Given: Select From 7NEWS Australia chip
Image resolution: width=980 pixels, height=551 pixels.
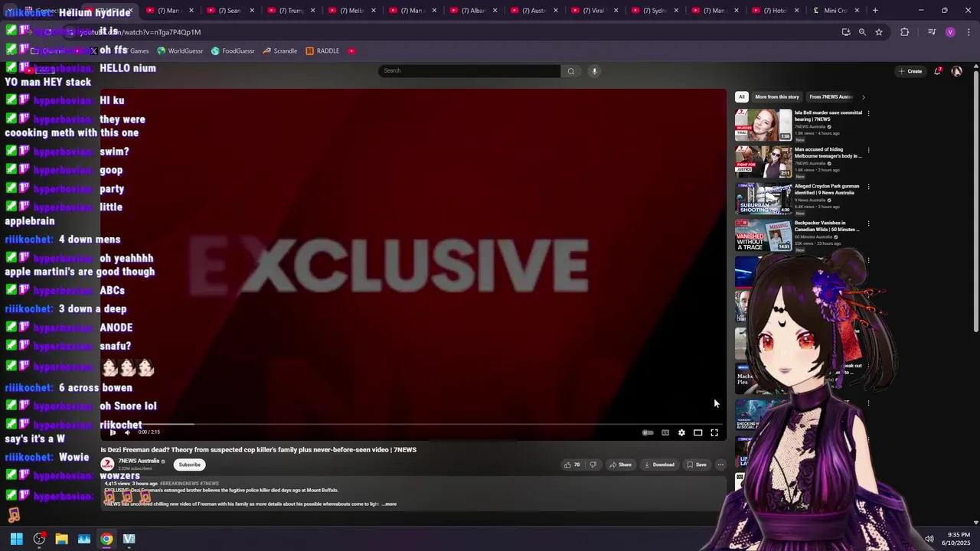Looking at the screenshot, I should point(831,97).
